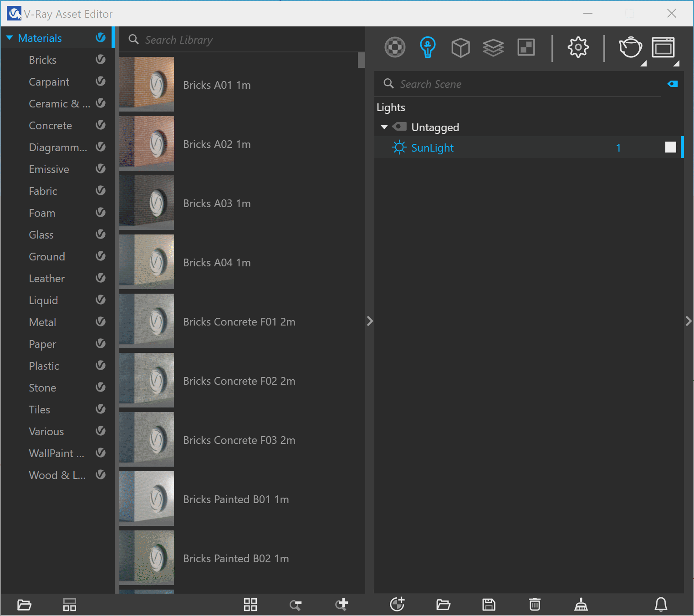The width and height of the screenshot is (694, 616).
Task: Open library folder icon at bottom left
Action: (24, 605)
